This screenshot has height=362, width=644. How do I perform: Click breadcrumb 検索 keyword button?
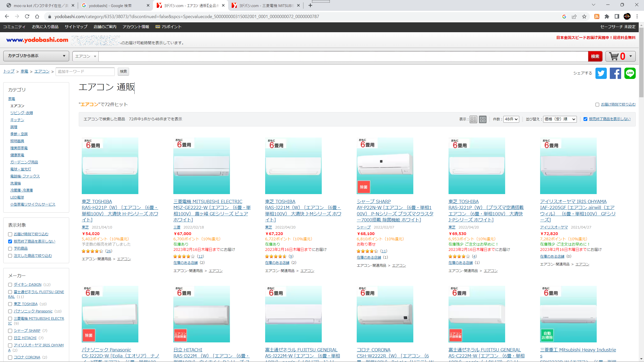coord(123,72)
